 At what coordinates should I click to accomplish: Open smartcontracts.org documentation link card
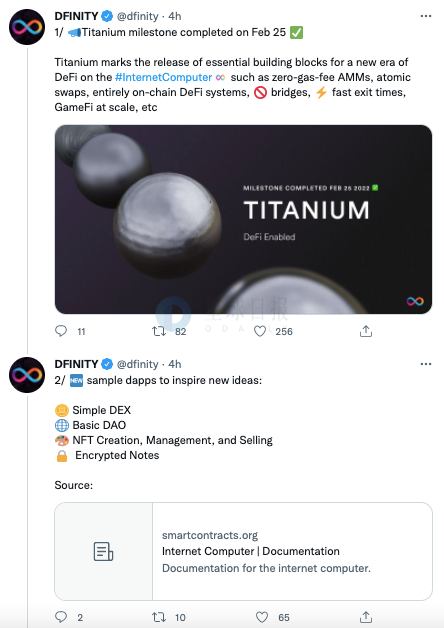coord(243,552)
